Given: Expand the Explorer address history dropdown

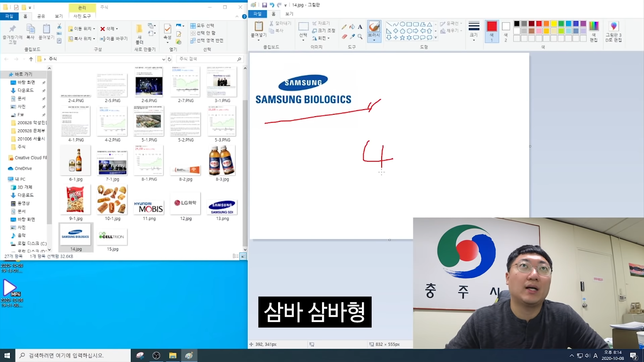Looking at the screenshot, I should pos(163,59).
